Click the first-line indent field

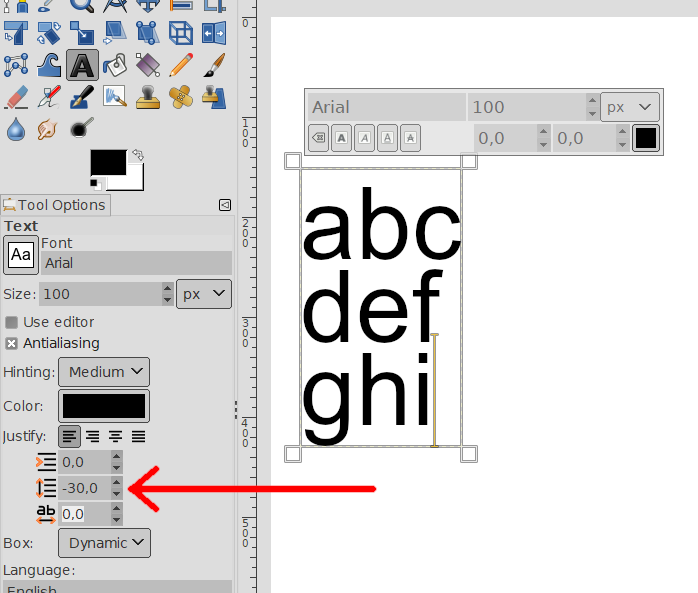84,462
